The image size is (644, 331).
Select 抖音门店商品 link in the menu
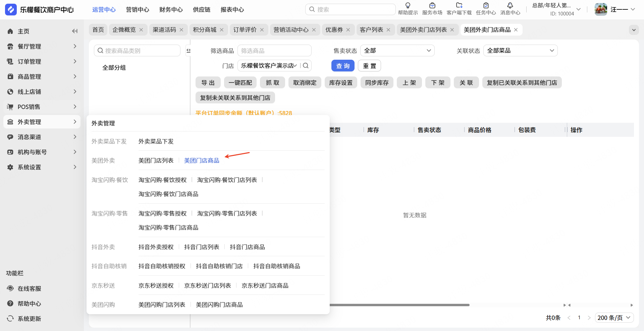pos(247,247)
